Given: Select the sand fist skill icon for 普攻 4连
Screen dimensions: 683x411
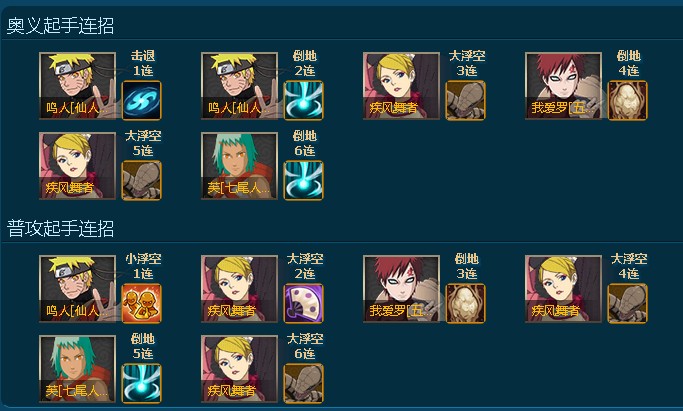Looking at the screenshot, I should [x=628, y=303].
